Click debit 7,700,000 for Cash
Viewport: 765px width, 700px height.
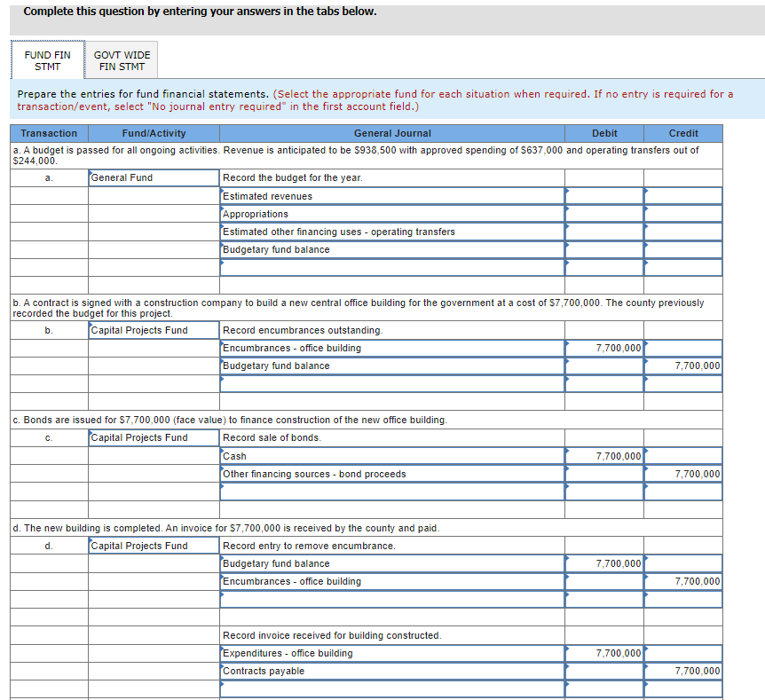point(604,456)
